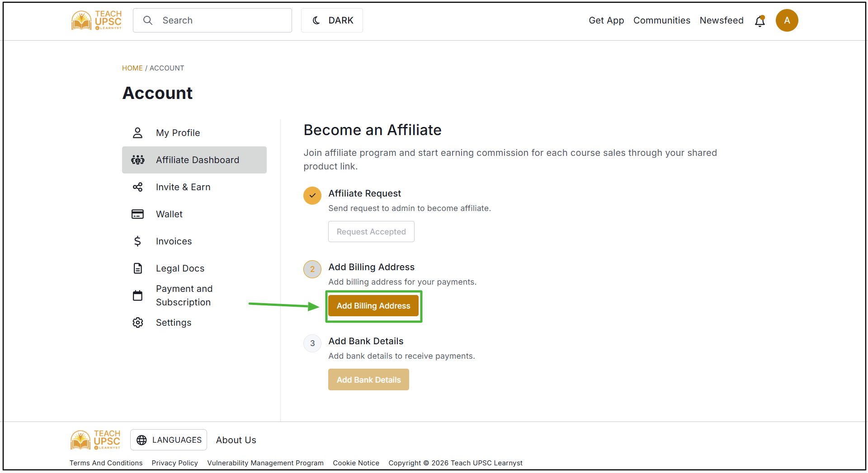The width and height of the screenshot is (868, 473).
Task: Open Cookie Notice link
Action: click(356, 463)
